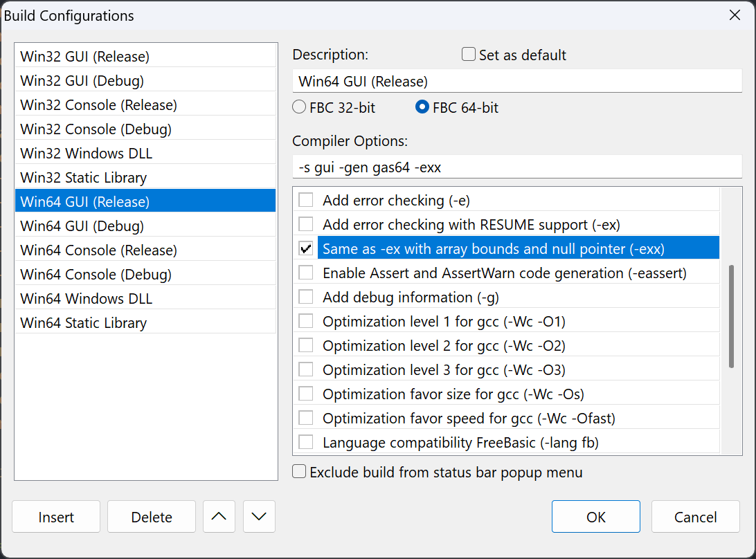Choose FBC 64-bit radio button

tap(422, 107)
